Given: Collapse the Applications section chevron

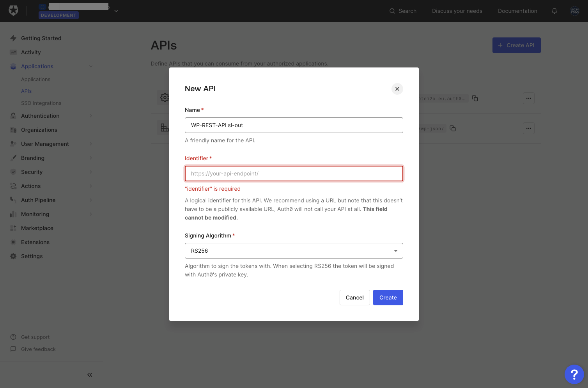Looking at the screenshot, I should click(x=91, y=66).
